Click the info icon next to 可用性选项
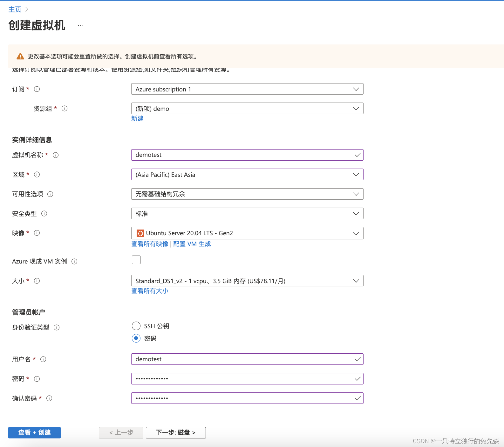The image size is (504, 447). click(50, 194)
